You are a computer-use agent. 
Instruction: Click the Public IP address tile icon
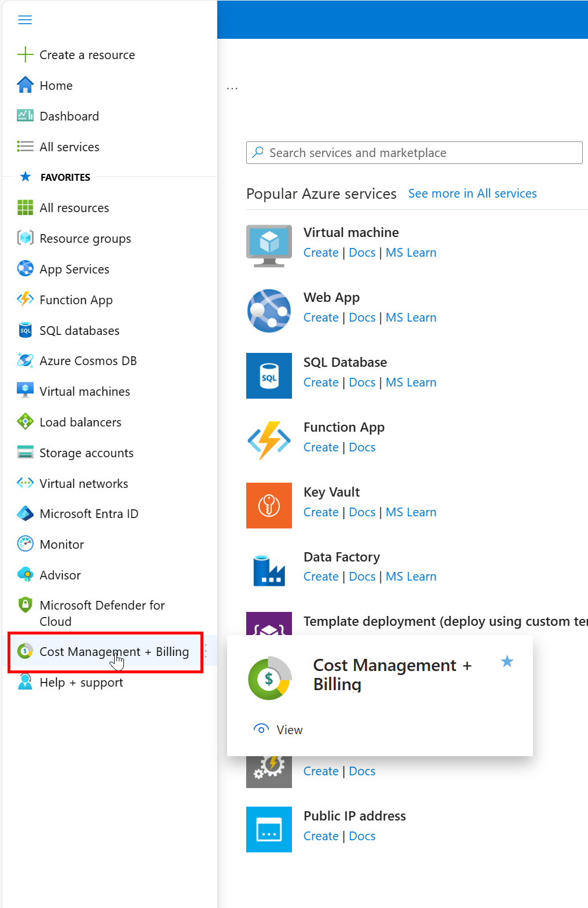pos(269,829)
